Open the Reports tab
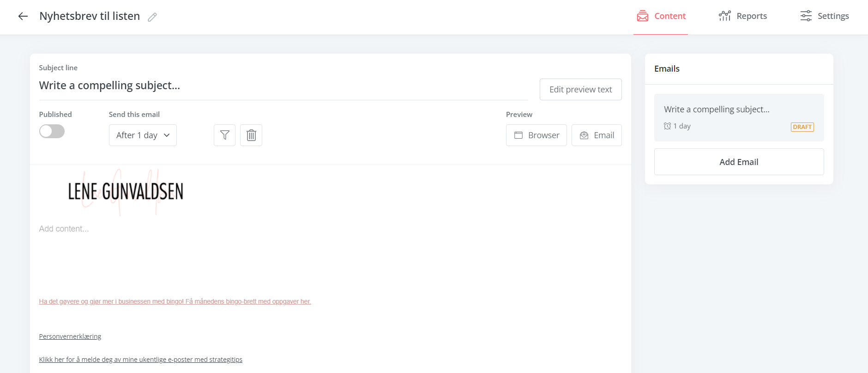This screenshot has width=868, height=373. click(742, 16)
